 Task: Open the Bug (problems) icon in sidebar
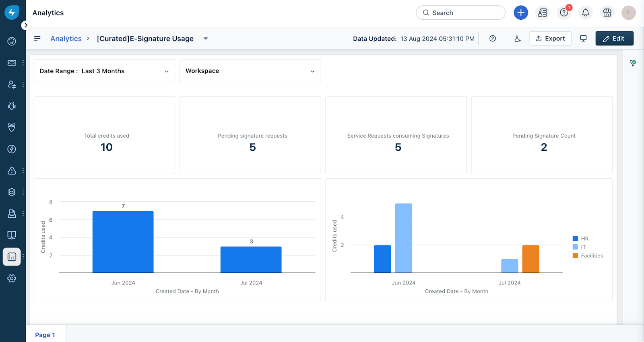click(x=12, y=106)
